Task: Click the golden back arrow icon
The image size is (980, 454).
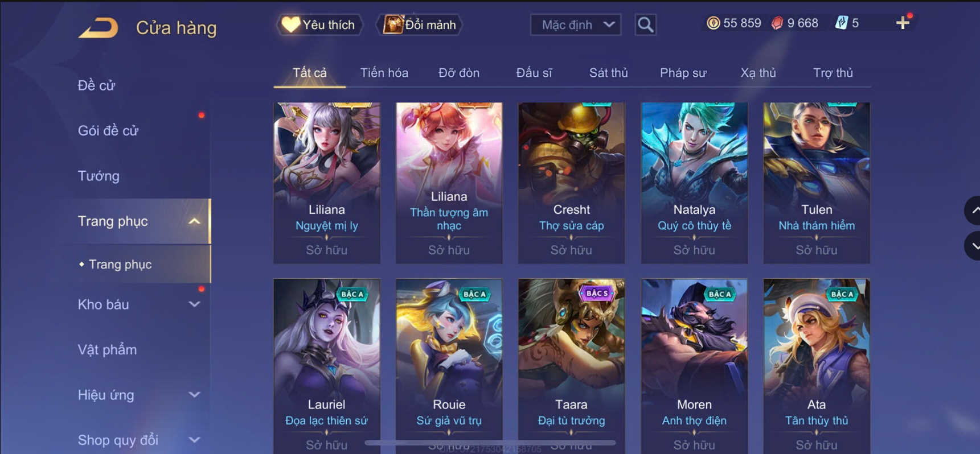Action: 99,27
